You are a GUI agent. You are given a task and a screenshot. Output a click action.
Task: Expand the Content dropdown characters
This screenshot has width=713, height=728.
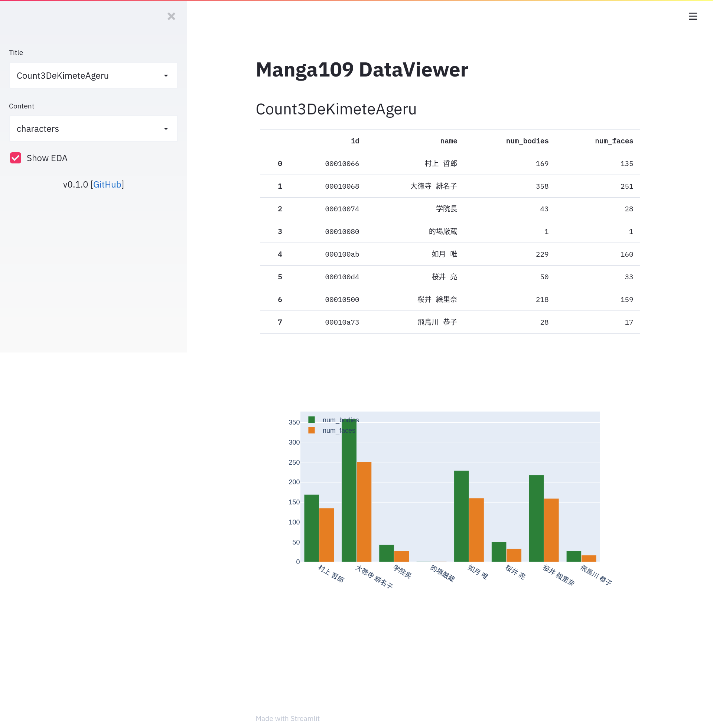[86, 129]
